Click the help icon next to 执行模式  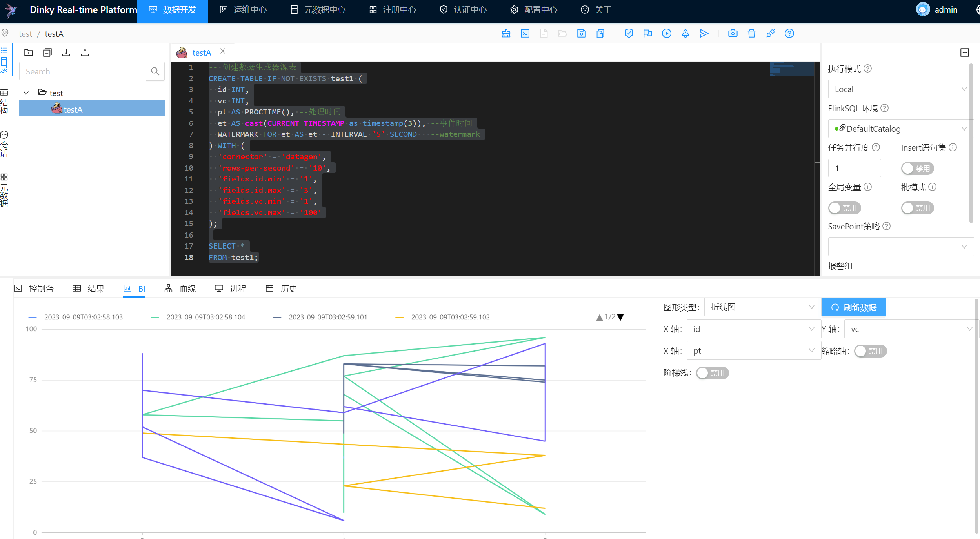(x=868, y=69)
